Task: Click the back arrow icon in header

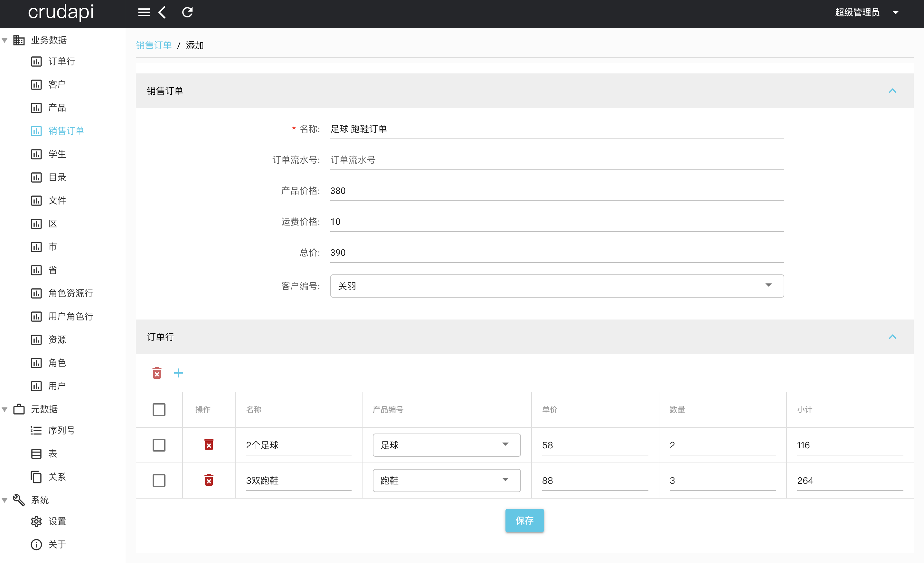Action: [x=162, y=12]
